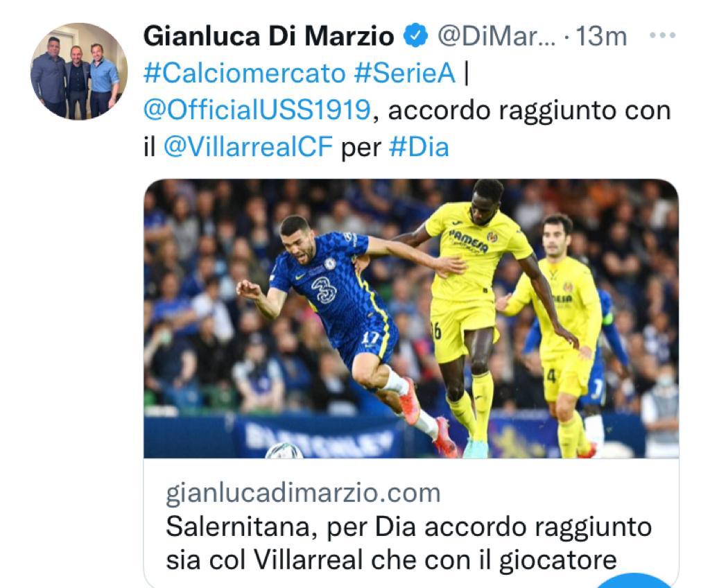Open the #Dia hashtag
This screenshot has width=710, height=588.
coord(419,147)
